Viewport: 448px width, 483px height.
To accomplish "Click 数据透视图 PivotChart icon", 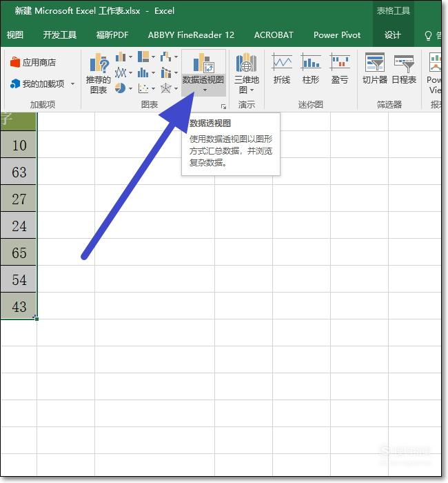I will point(203,63).
